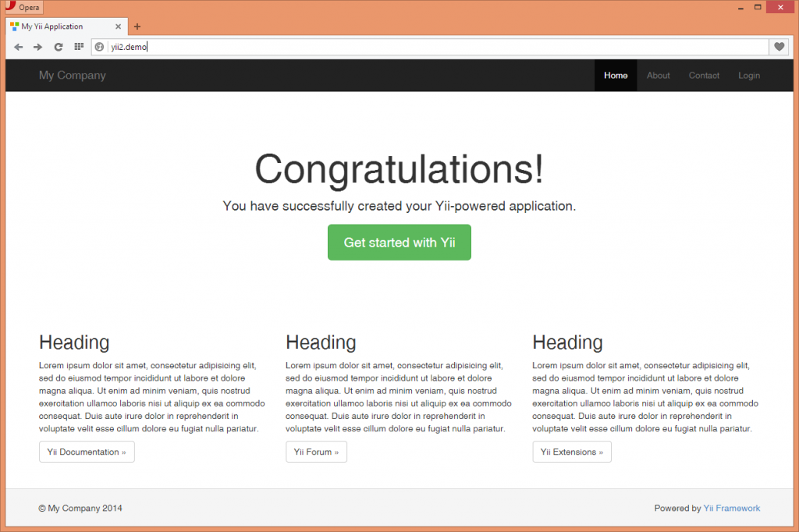
Task: Follow the Yii Framework footer link
Action: 732,508
